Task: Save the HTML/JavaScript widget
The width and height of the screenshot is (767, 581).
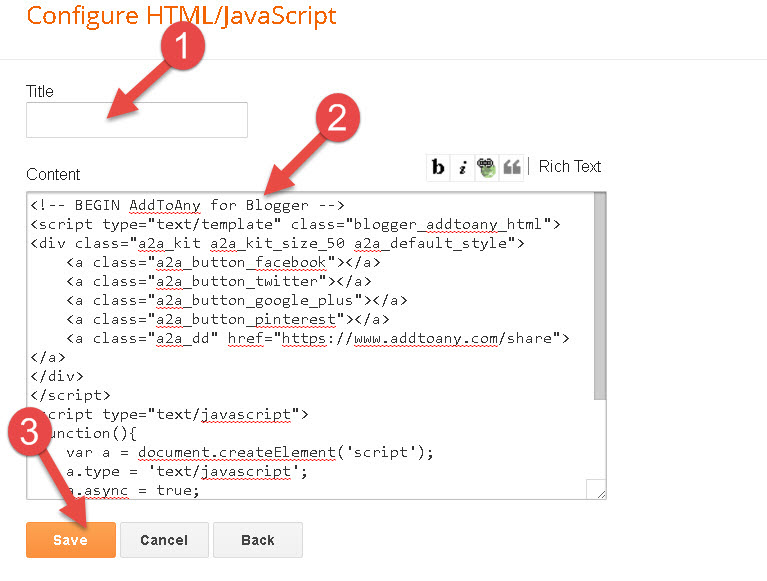Action: 70,540
